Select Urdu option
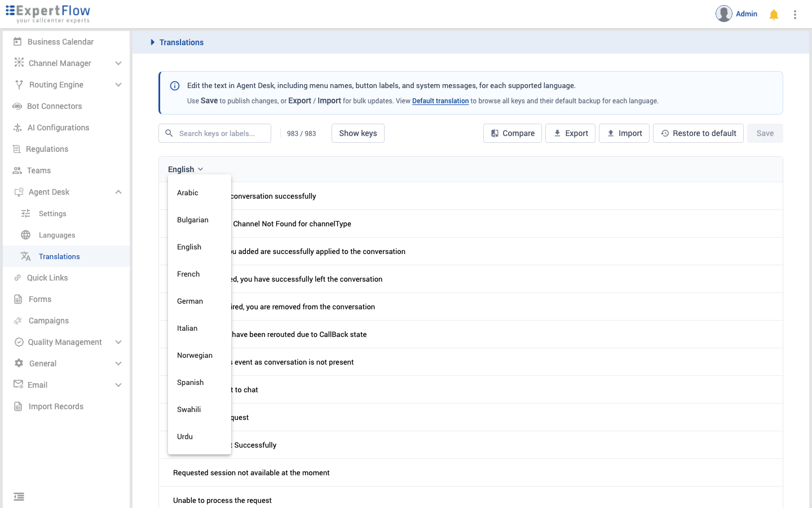The height and width of the screenshot is (508, 812). (200, 437)
